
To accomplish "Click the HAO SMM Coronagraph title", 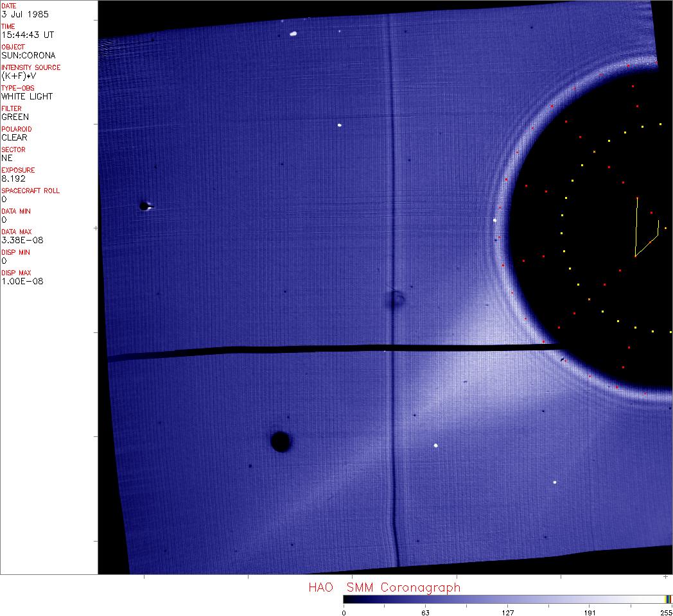I will pyautogui.click(x=384, y=587).
